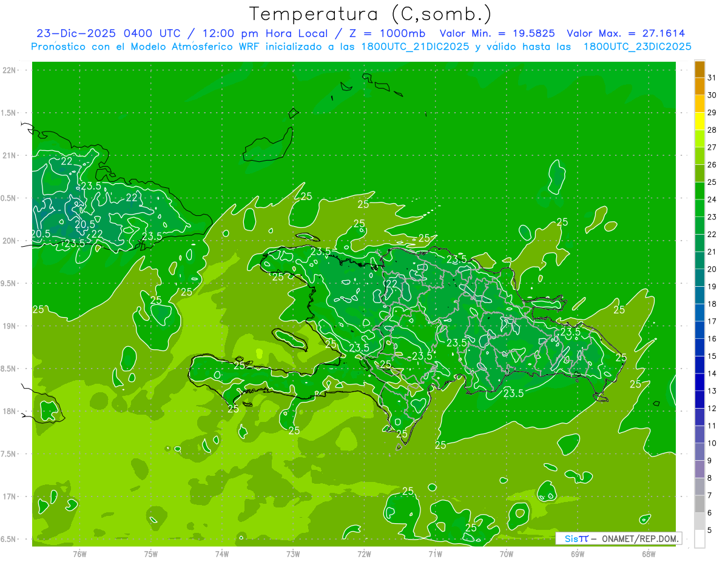
Task: Click the 18N latitude axis label
Action: point(10,411)
